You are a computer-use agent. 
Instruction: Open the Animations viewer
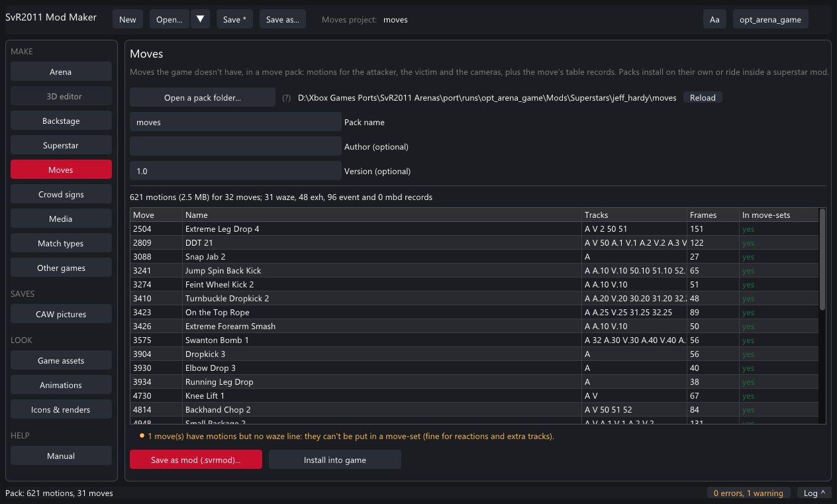pyautogui.click(x=61, y=385)
